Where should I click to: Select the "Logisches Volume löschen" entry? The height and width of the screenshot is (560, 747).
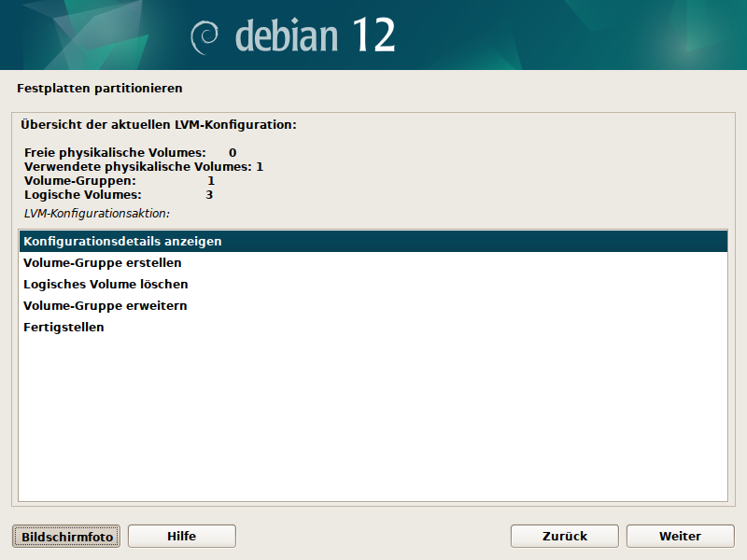coord(106,285)
